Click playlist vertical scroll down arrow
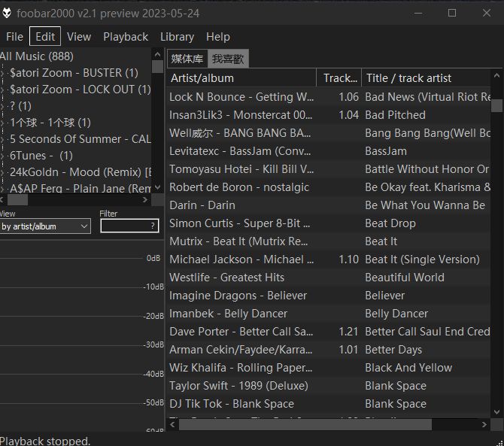This screenshot has width=504, height=446. click(496, 411)
